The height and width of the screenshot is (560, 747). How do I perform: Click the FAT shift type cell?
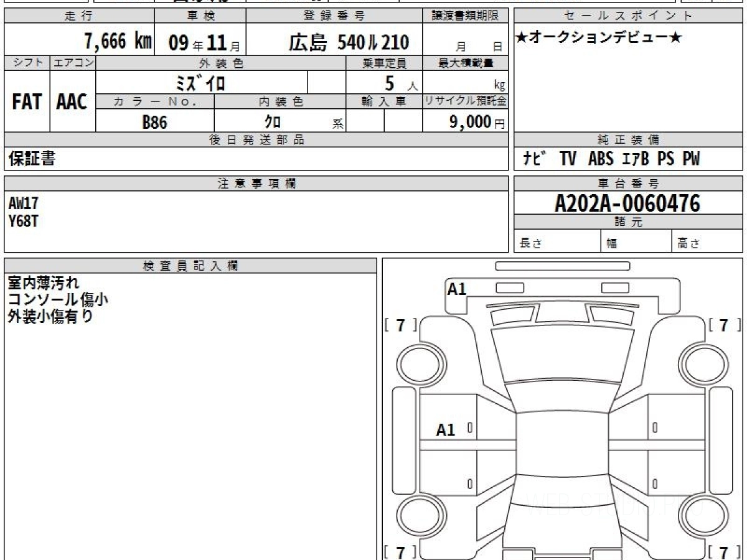(27, 103)
